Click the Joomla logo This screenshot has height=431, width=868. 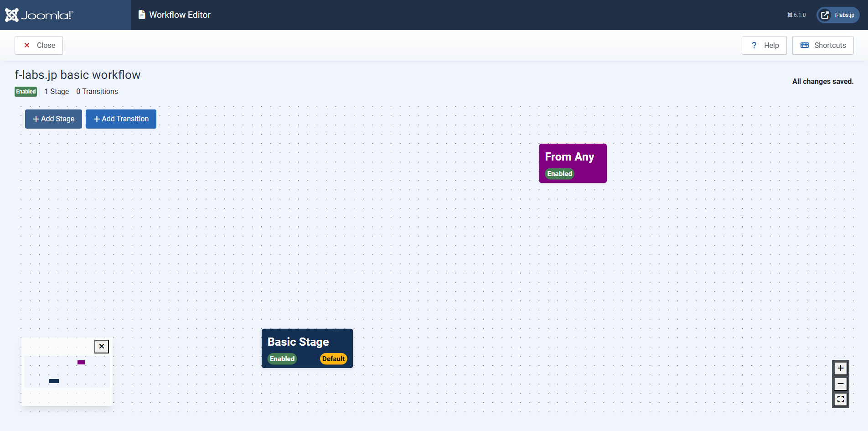[x=39, y=15]
